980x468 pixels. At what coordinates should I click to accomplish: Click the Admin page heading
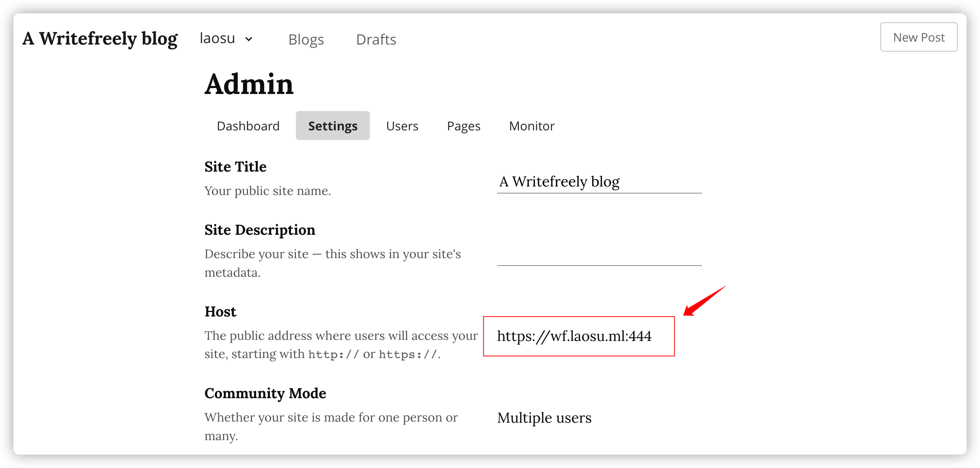click(x=249, y=84)
